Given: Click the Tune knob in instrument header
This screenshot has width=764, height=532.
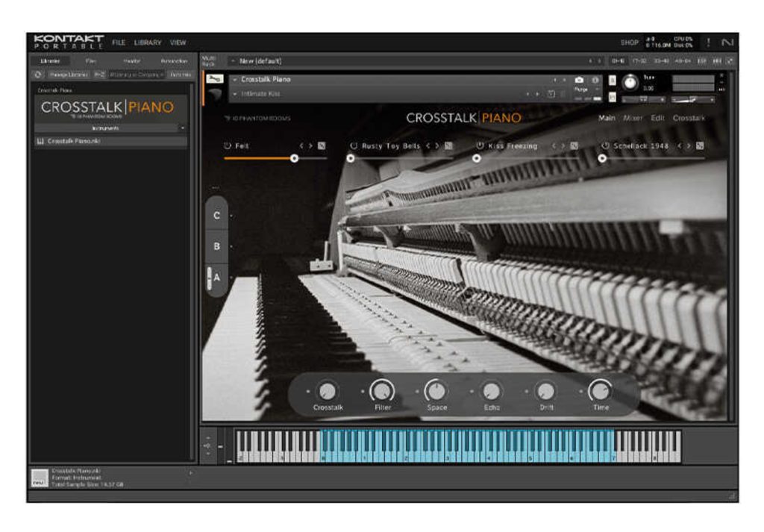Looking at the screenshot, I should pos(630,82).
